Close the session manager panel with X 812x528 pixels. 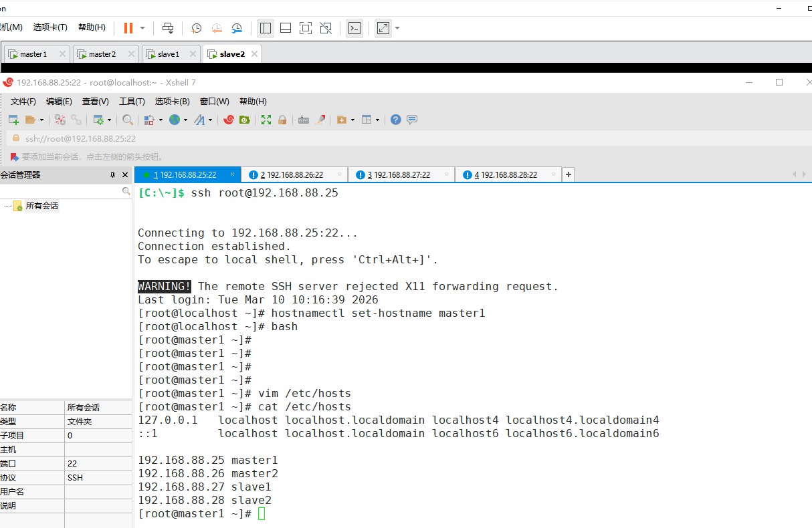tap(125, 175)
